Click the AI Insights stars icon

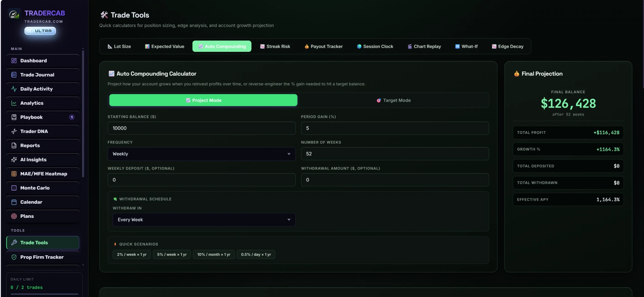click(x=14, y=160)
